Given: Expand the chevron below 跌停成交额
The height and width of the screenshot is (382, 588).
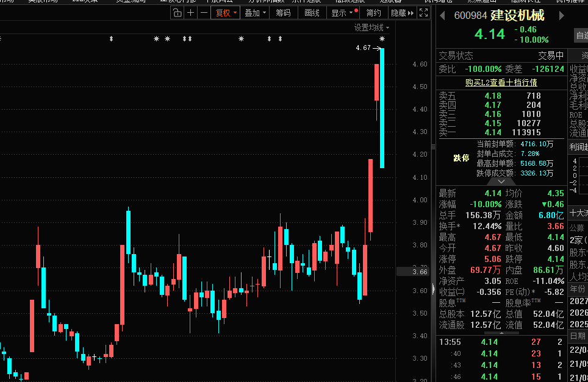Looking at the screenshot, I should point(501,182).
